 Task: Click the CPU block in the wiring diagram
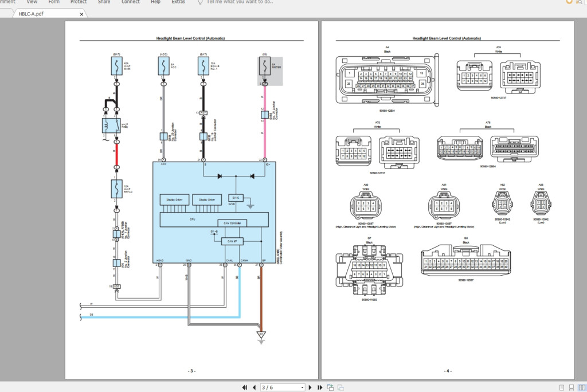point(214,219)
